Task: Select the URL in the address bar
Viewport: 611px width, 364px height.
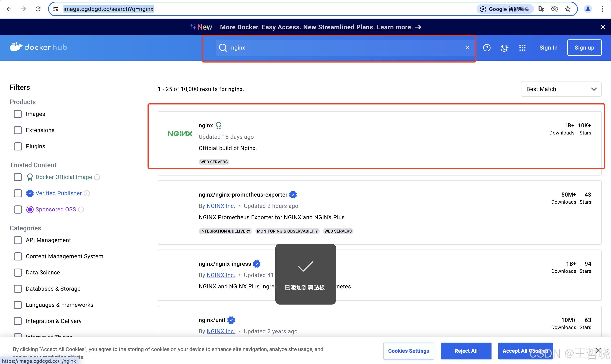Action: [x=108, y=9]
